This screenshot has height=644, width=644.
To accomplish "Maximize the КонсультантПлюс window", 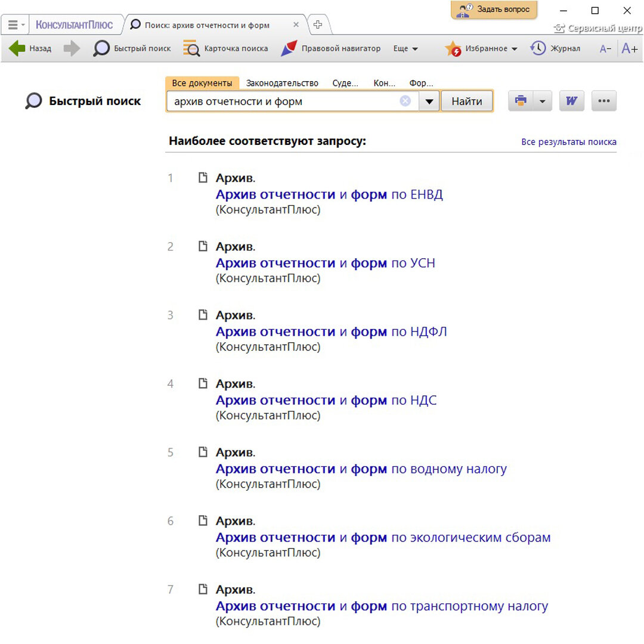I will pos(595,11).
